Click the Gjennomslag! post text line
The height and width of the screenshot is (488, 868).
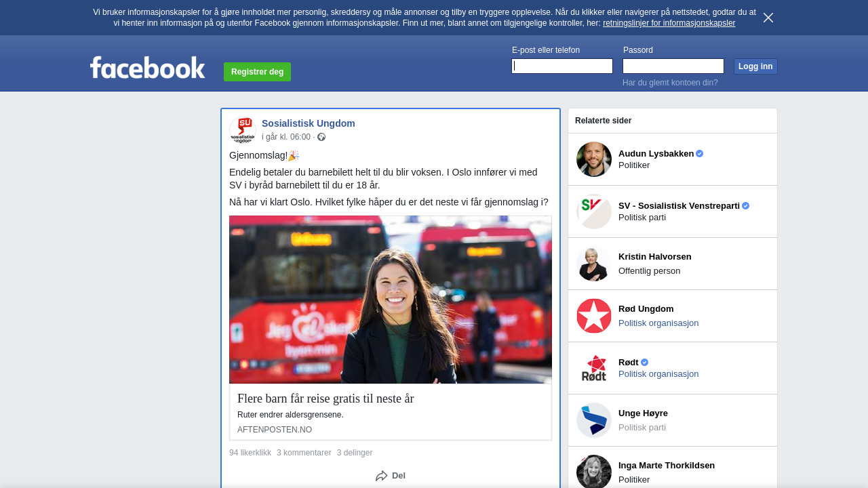(x=264, y=155)
